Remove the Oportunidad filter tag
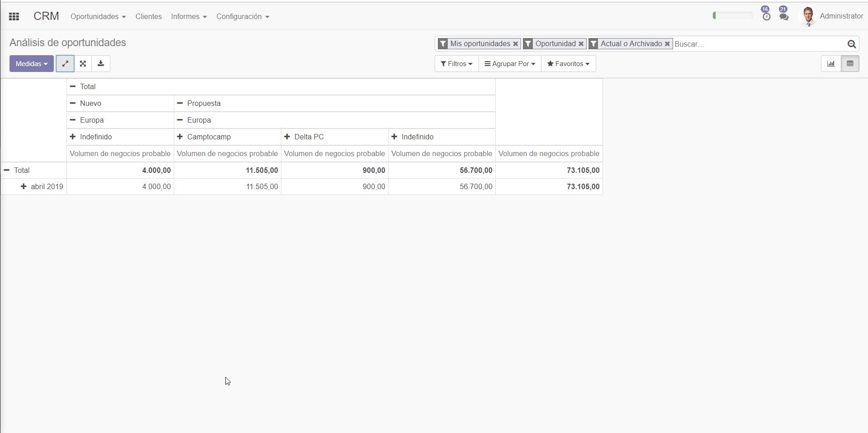This screenshot has width=868, height=433. tap(581, 44)
